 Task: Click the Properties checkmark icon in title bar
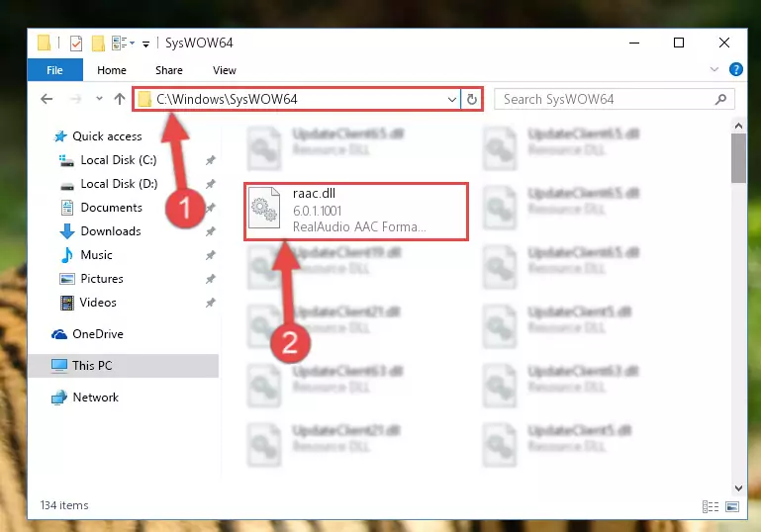click(76, 44)
